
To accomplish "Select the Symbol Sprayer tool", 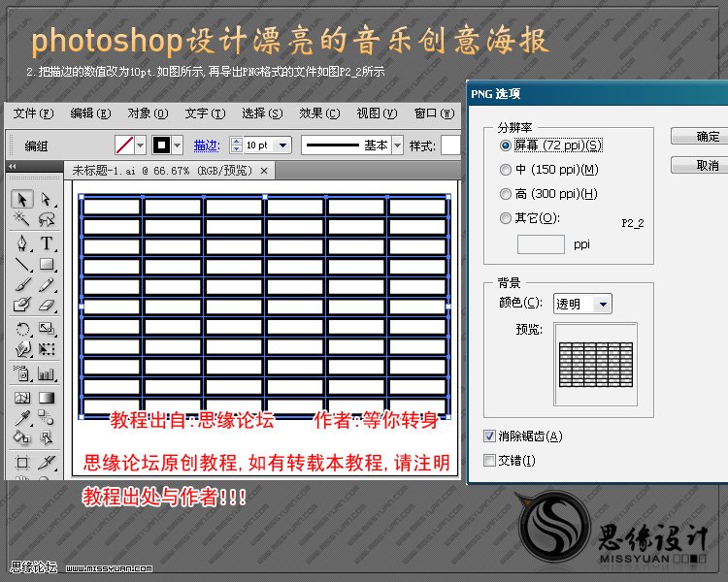I will click(x=21, y=373).
